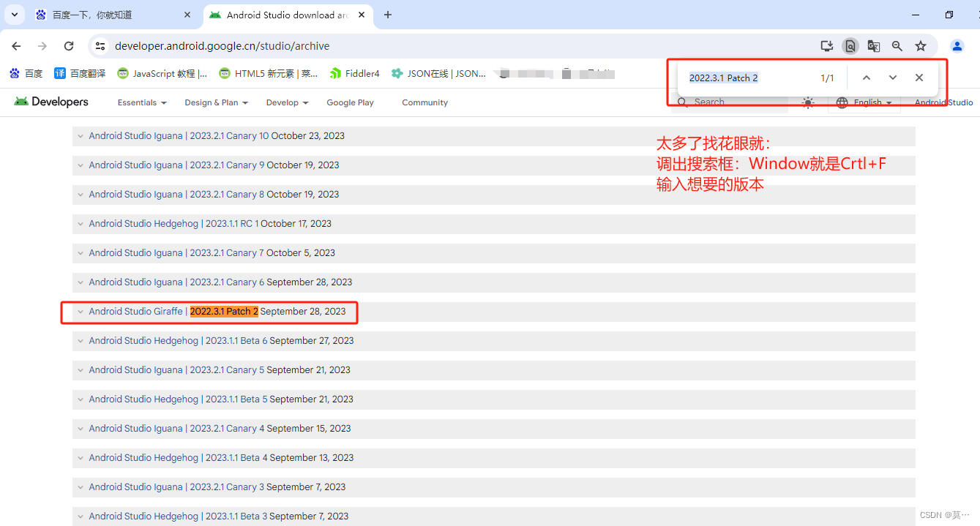The height and width of the screenshot is (526, 980).
Task: Close the find bar
Action: click(919, 78)
